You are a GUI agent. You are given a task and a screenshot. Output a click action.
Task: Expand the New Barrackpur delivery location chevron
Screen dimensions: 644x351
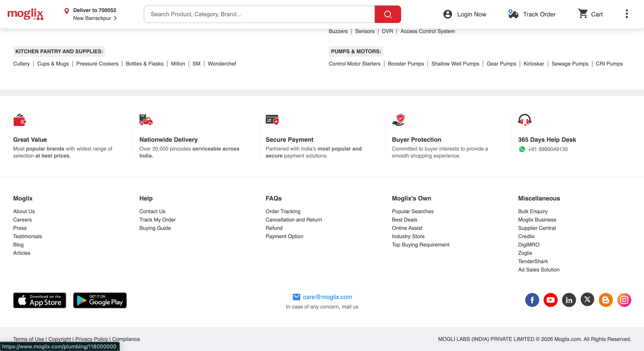click(x=115, y=18)
